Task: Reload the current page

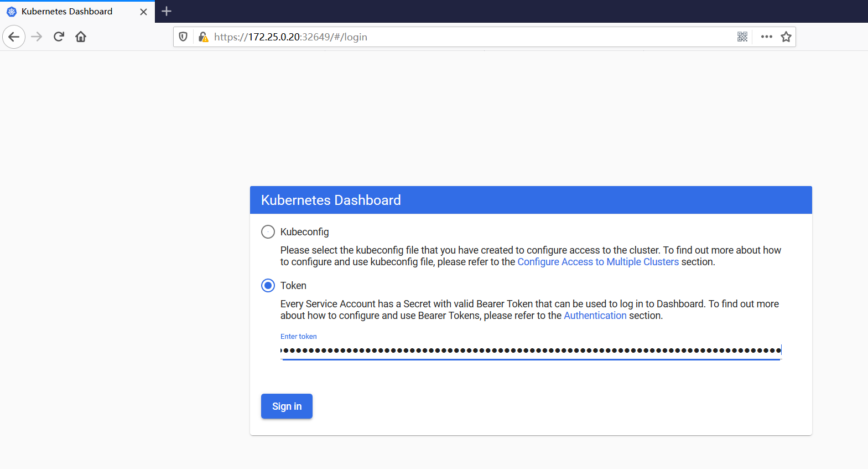Action: tap(59, 37)
